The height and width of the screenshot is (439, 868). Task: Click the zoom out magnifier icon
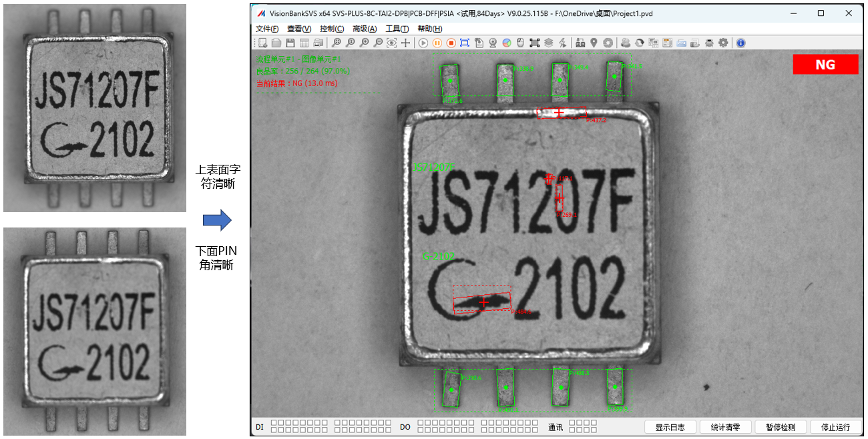pyautogui.click(x=378, y=43)
